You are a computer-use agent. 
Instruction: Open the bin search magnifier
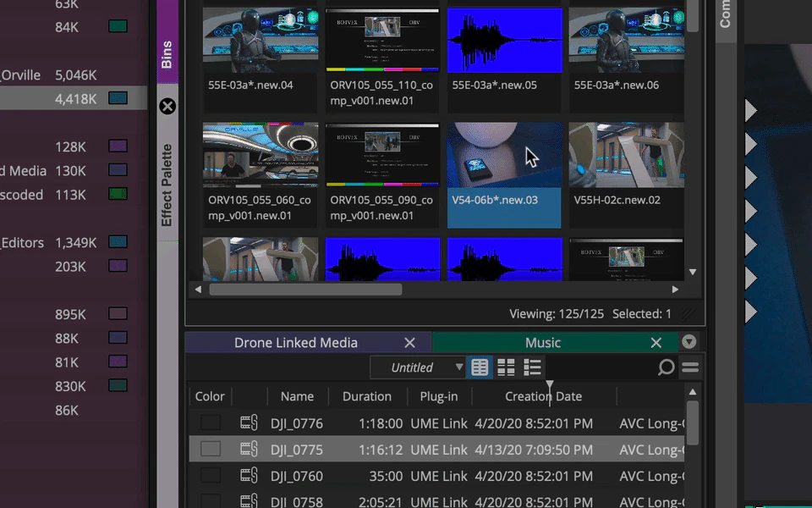pyautogui.click(x=666, y=367)
